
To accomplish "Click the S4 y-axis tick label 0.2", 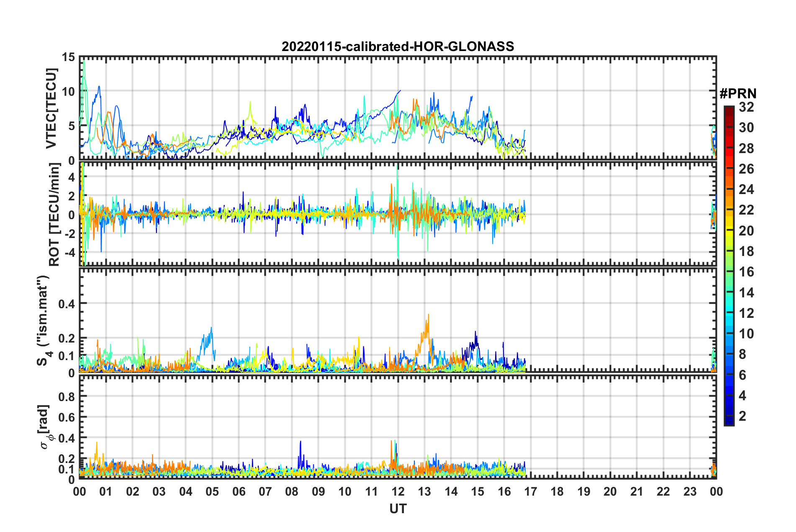I will point(67,338).
